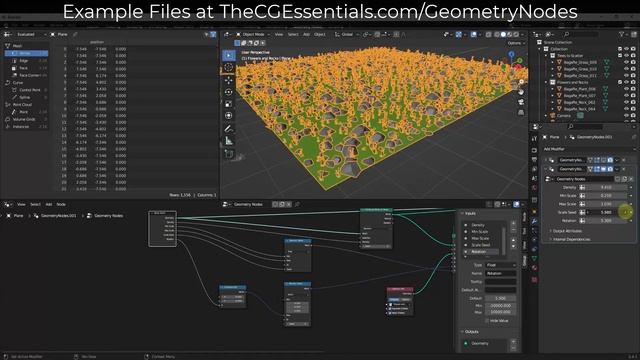Click the outliner filter funnel icon

coord(622,34)
